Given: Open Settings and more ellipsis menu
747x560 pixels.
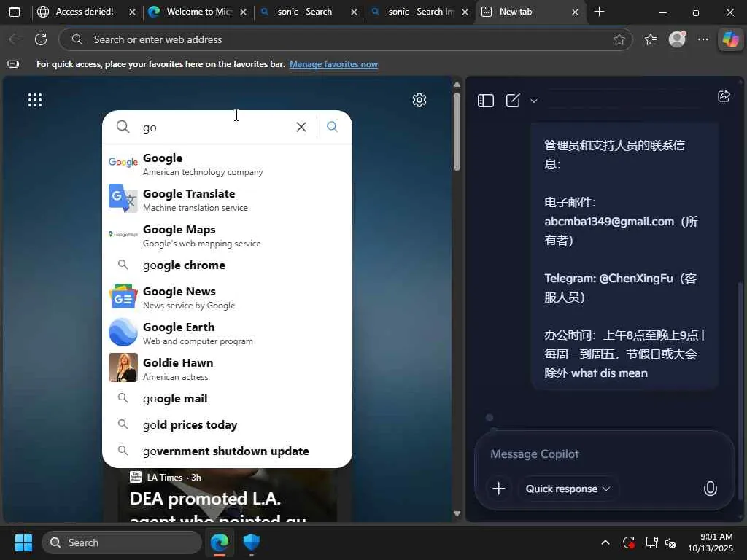Looking at the screenshot, I should [x=703, y=39].
